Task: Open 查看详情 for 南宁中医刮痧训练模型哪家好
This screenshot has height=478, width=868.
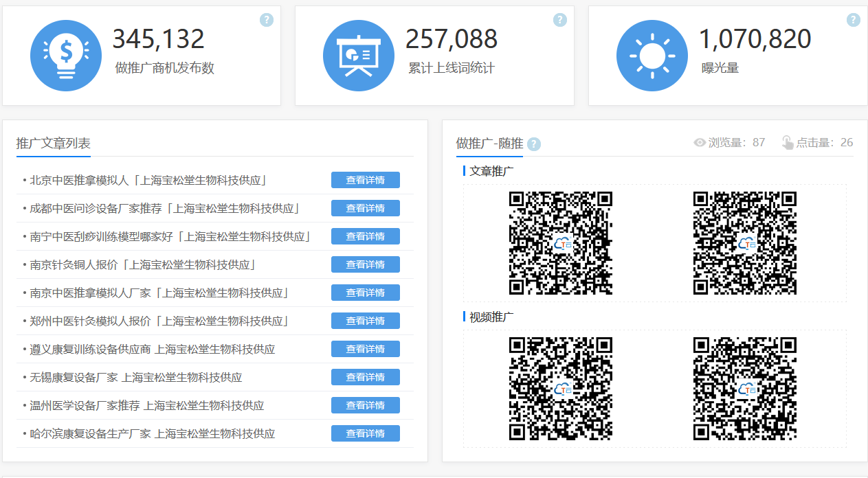Action: 366,236
